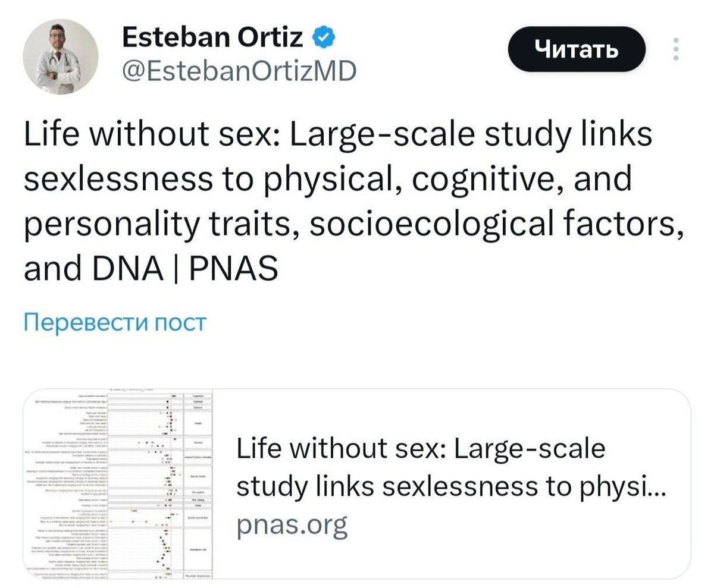Click the white area beside pnas.org in card
Image resolution: width=714 pixels, height=588 pixels.
pyautogui.click(x=512, y=526)
